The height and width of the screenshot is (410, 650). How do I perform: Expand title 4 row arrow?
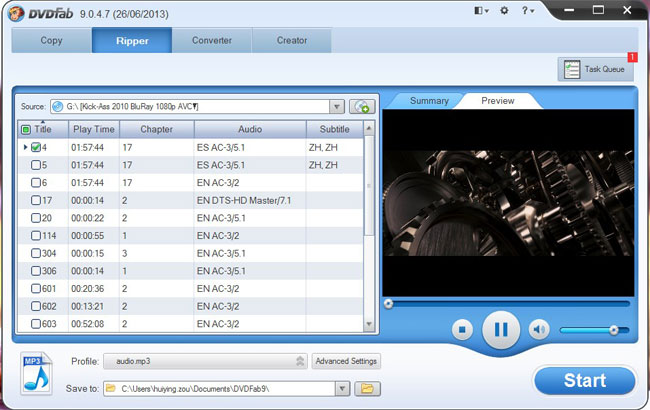click(25, 147)
